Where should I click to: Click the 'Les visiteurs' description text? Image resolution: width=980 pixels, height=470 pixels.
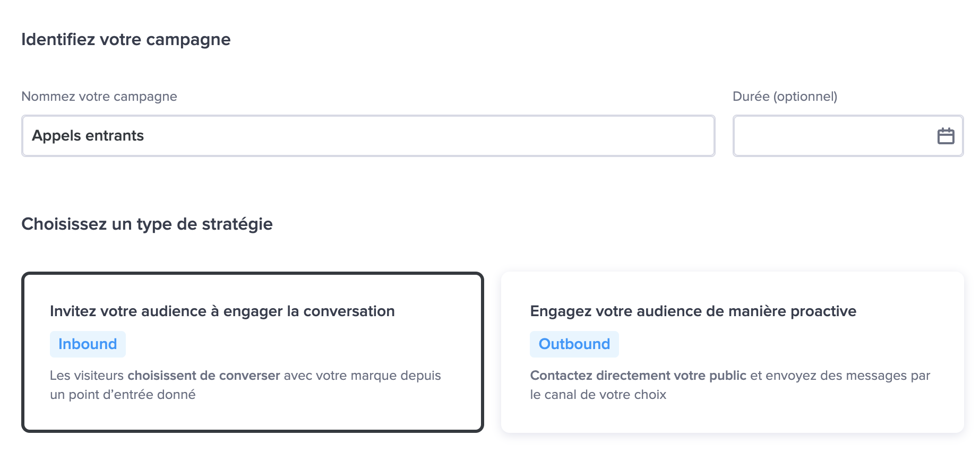coord(87,376)
